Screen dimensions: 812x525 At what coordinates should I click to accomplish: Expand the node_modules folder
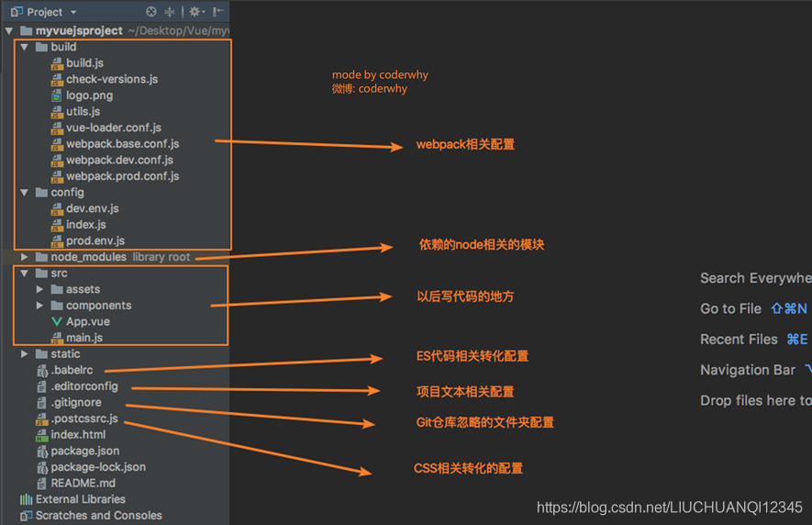(24, 257)
